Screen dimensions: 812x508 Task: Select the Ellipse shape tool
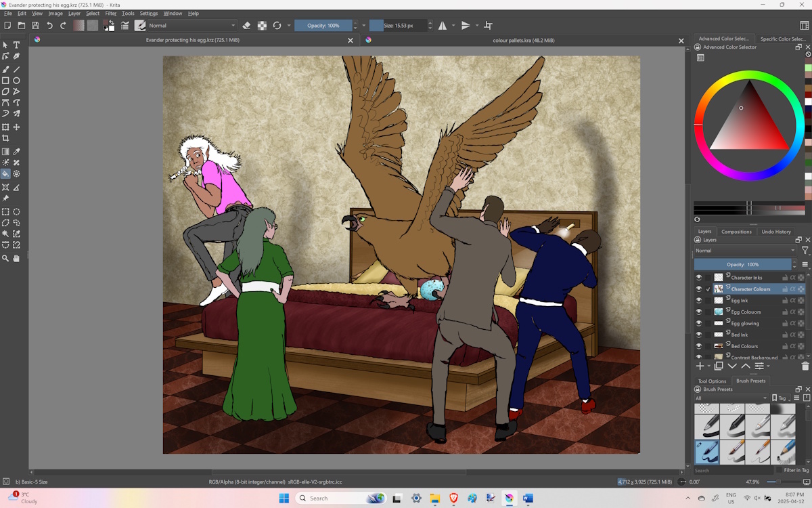coord(17,81)
